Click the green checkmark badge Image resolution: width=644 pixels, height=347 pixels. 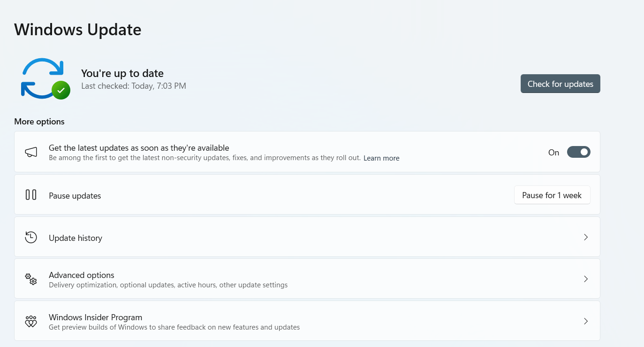[61, 90]
